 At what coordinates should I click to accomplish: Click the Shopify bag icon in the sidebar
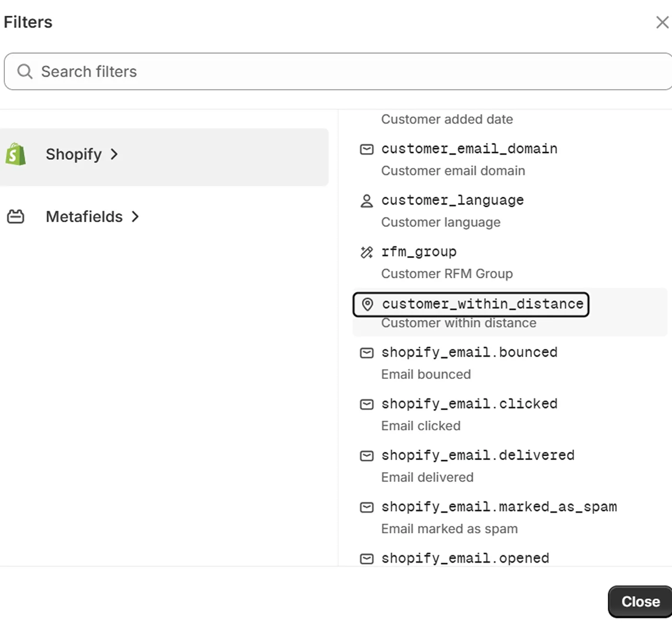click(15, 154)
